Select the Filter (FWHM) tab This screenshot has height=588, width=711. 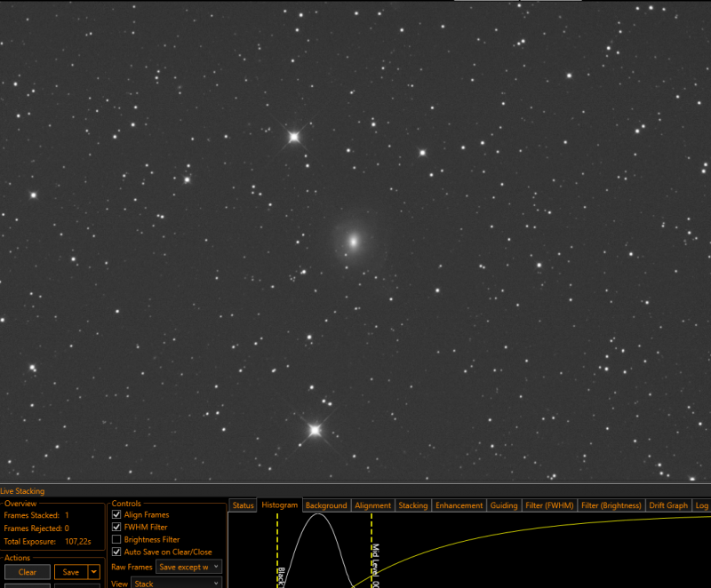point(549,505)
